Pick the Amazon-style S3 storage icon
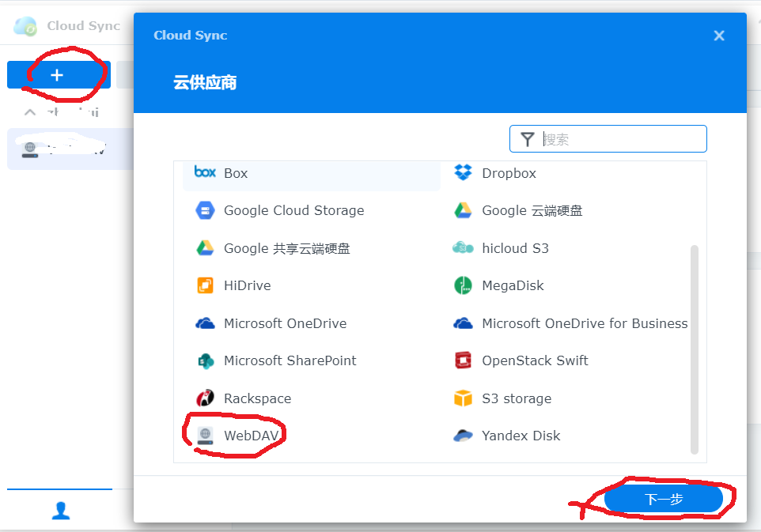The width and height of the screenshot is (761, 532). pos(463,398)
